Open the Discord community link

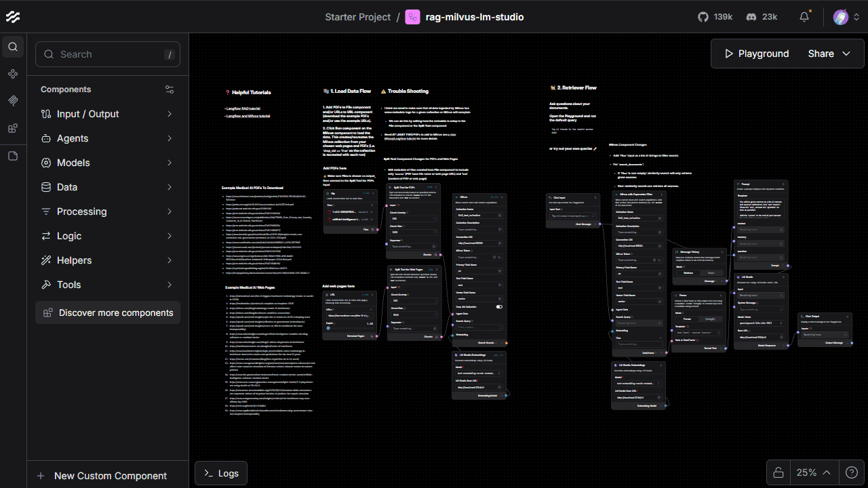761,17
